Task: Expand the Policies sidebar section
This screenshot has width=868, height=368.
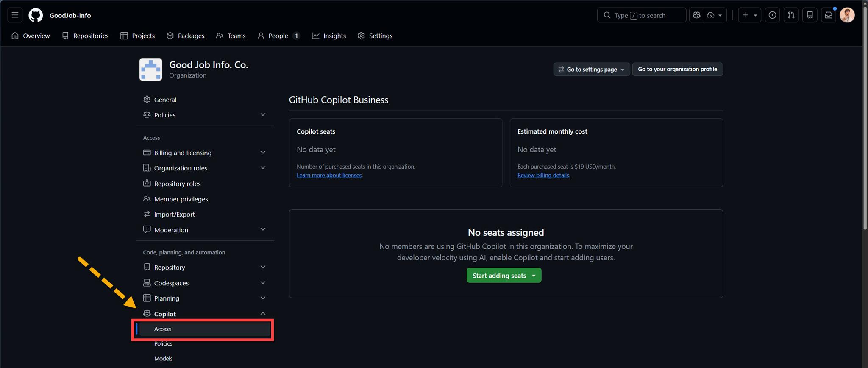Action: [263, 115]
